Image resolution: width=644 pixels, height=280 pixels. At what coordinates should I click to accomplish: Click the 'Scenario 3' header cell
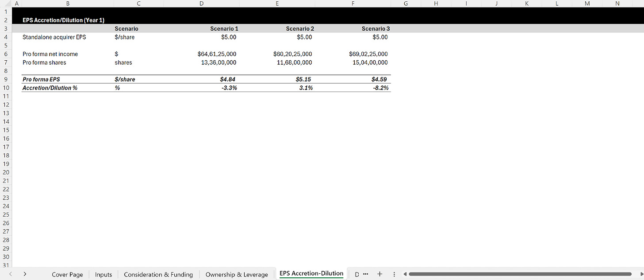pyautogui.click(x=376, y=29)
